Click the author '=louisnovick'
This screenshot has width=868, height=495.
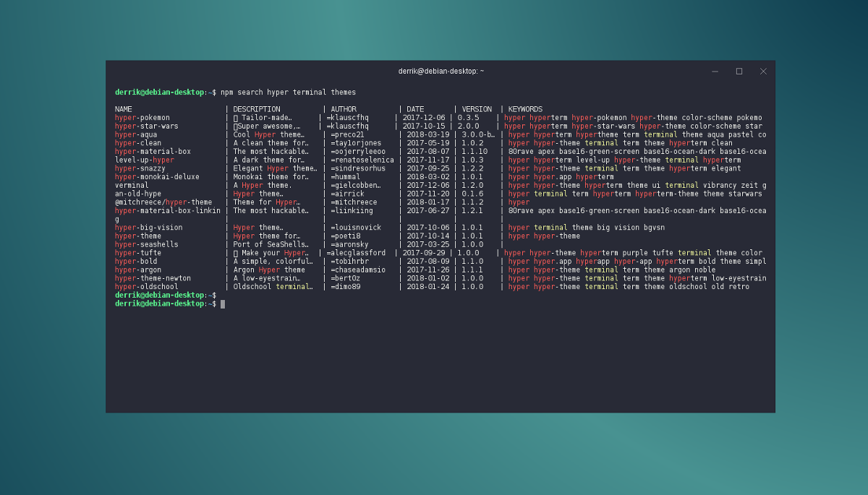pos(356,228)
